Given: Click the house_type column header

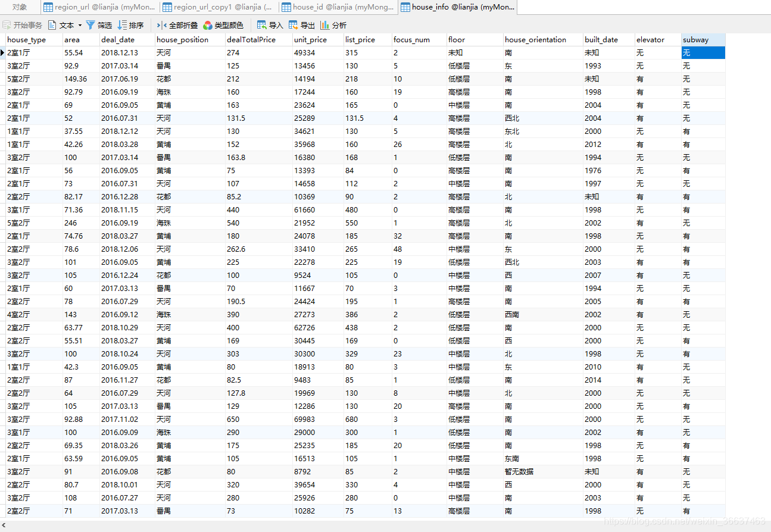Looking at the screenshot, I should 34,40.
